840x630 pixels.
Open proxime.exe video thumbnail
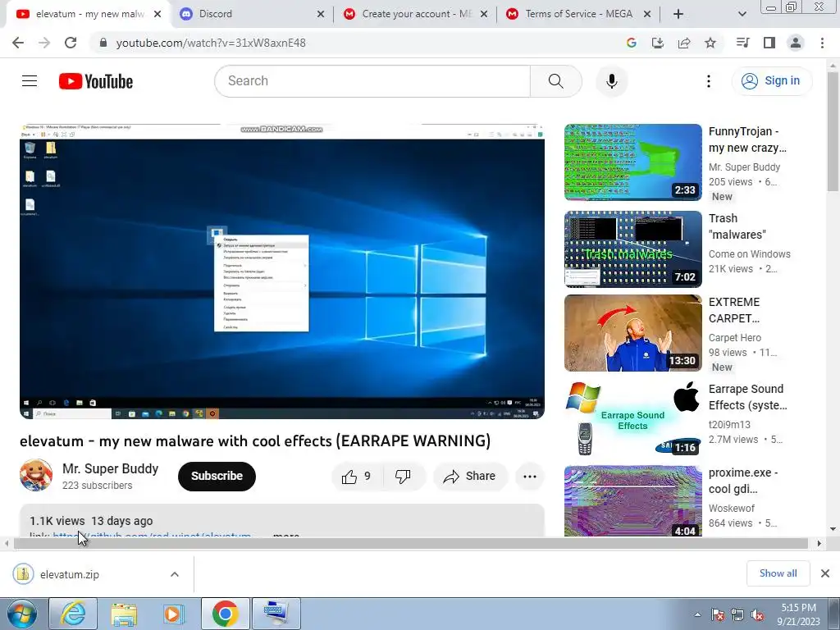tap(632, 501)
